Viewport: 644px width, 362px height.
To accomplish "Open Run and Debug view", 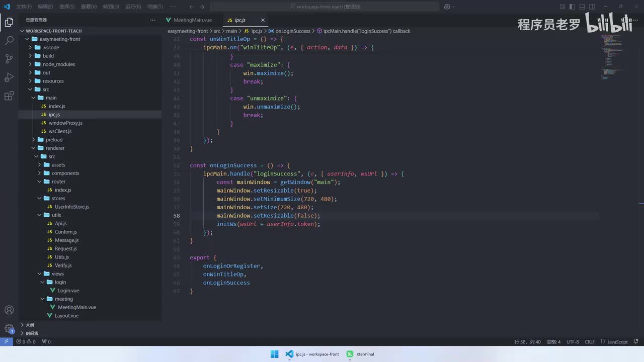I will 9,77.
